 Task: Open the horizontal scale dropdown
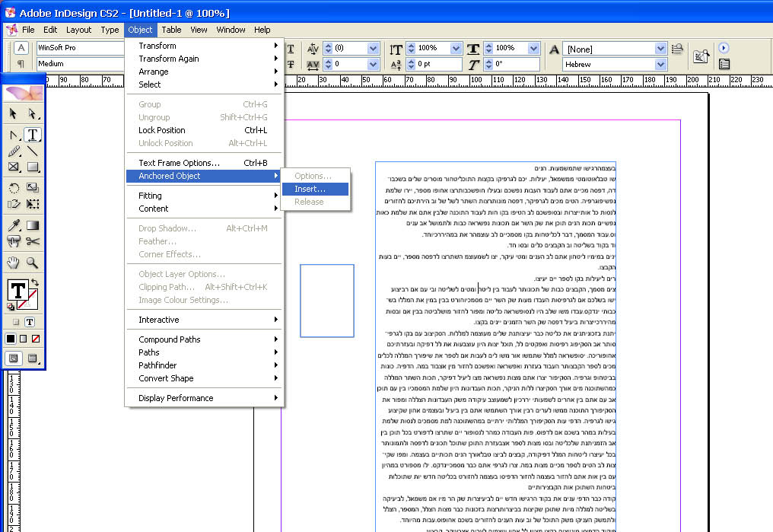(x=533, y=48)
